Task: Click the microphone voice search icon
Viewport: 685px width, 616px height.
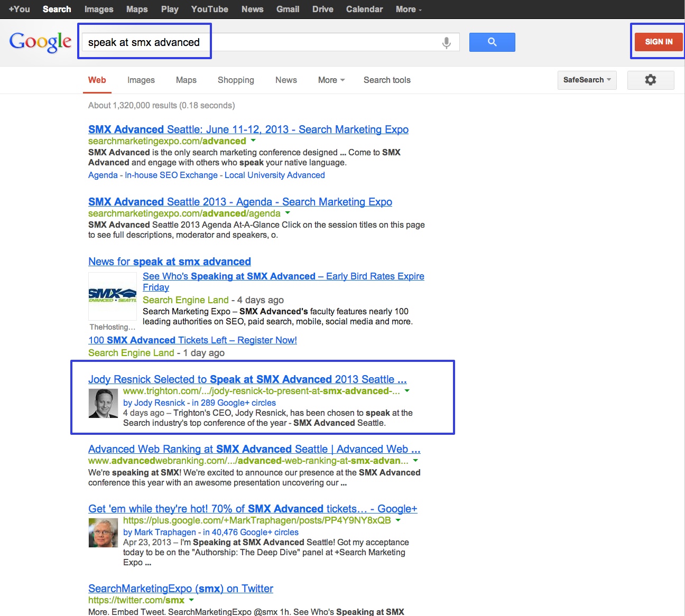Action: click(x=447, y=42)
